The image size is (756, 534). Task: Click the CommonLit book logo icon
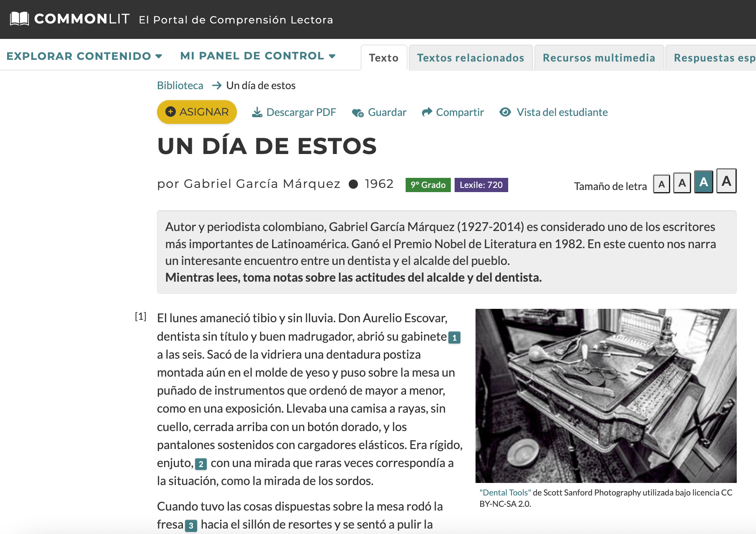coord(19,19)
